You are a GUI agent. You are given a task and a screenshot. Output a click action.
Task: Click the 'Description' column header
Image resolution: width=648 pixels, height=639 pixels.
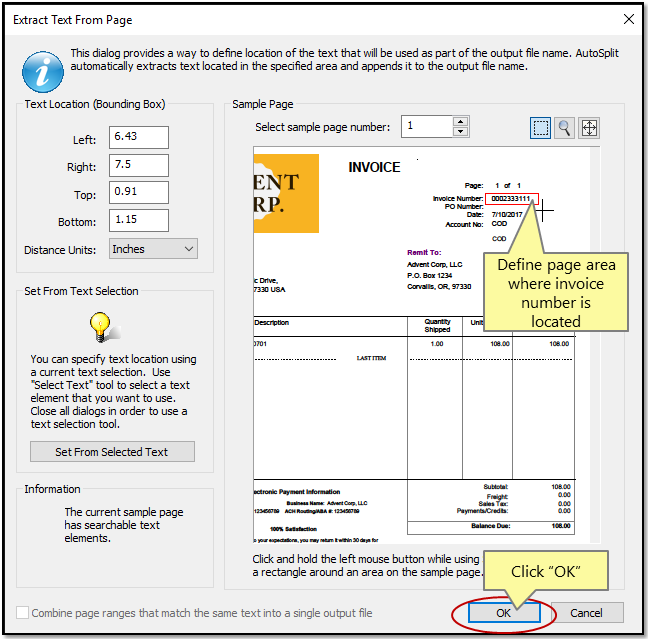272,322
